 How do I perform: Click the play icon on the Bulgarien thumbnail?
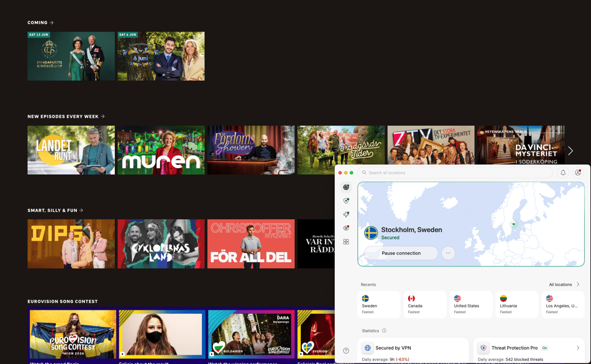pyautogui.click(x=212, y=354)
